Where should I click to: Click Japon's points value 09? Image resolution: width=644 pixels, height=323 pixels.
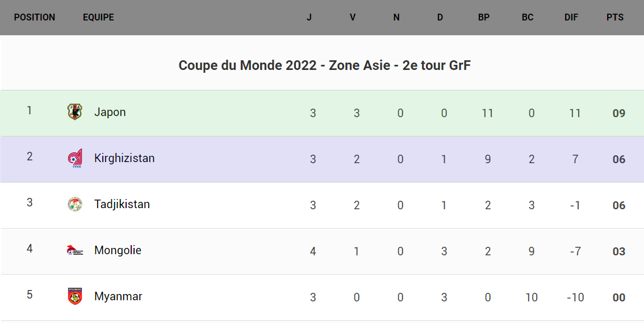618,113
